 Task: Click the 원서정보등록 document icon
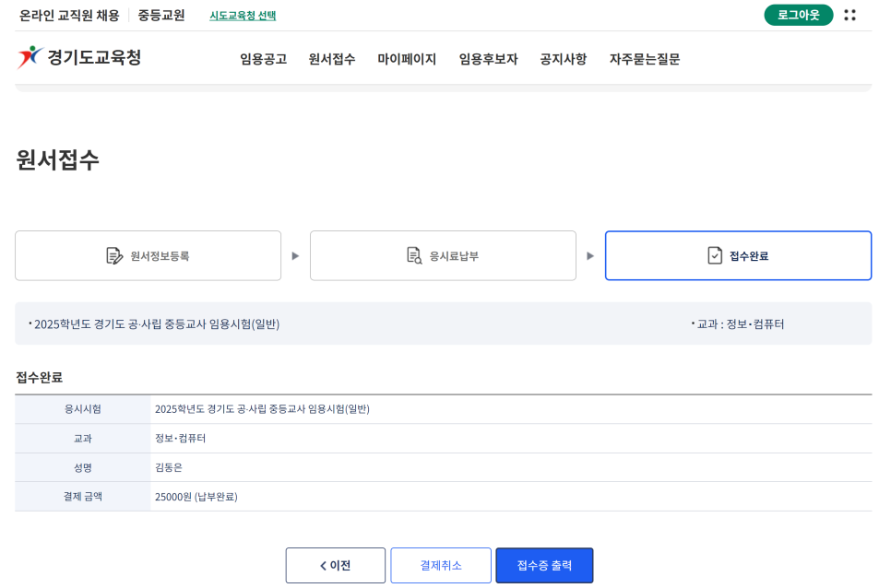coord(114,256)
